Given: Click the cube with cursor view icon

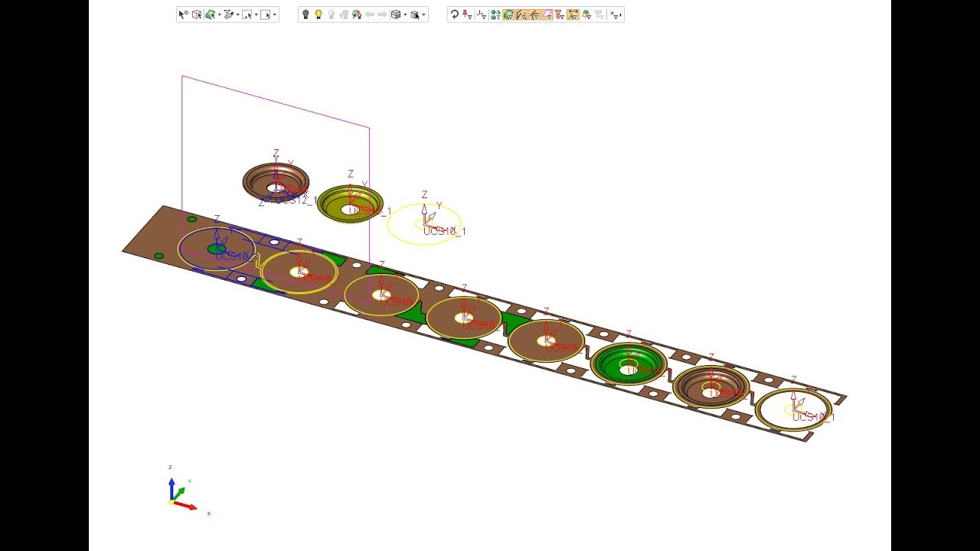Looking at the screenshot, I should click(x=415, y=15).
